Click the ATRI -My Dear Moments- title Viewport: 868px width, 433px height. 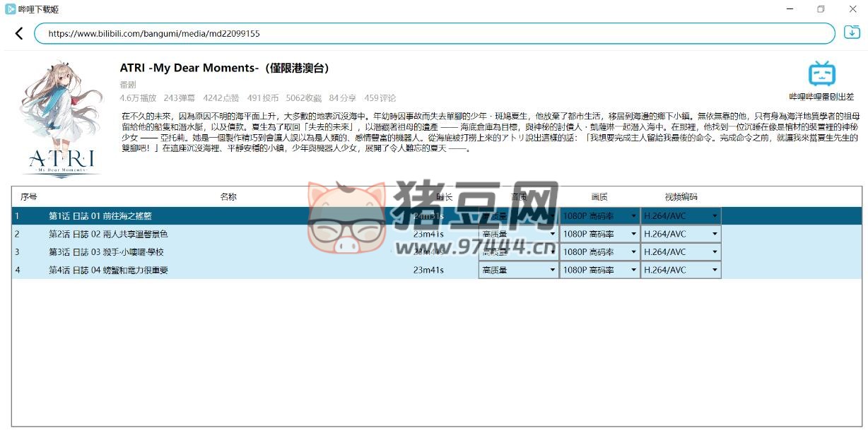pyautogui.click(x=224, y=69)
